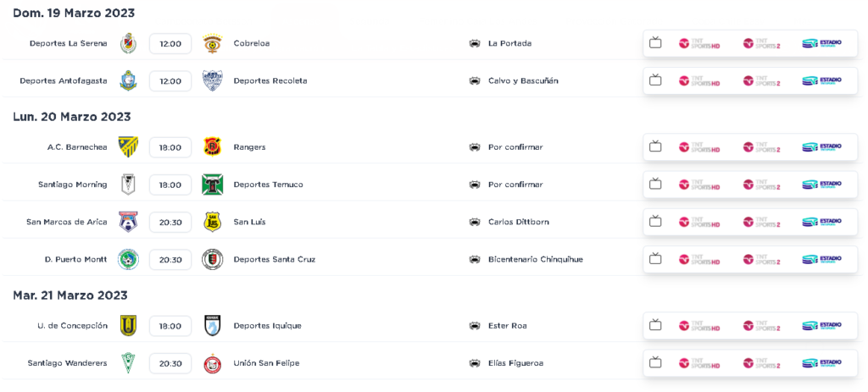Select TNT Sports 2 for Barnechea–Rangers match
This screenshot has width=868, height=392.
pyautogui.click(x=762, y=147)
